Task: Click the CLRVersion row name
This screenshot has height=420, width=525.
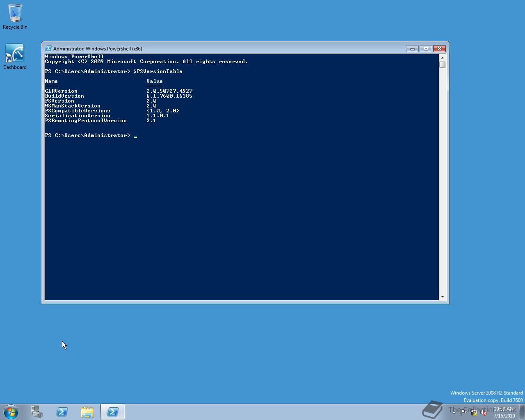Action: coord(61,91)
